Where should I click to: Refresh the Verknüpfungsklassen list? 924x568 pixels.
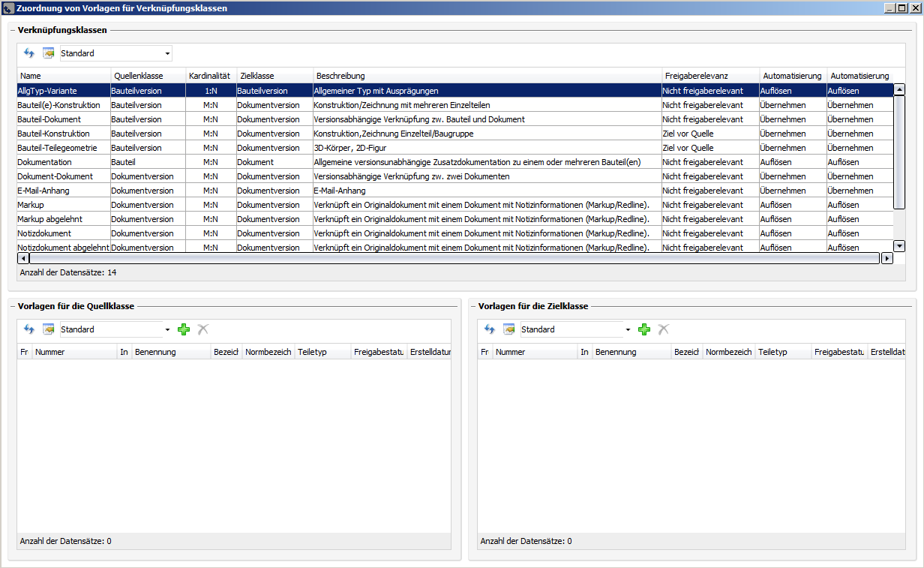point(29,53)
